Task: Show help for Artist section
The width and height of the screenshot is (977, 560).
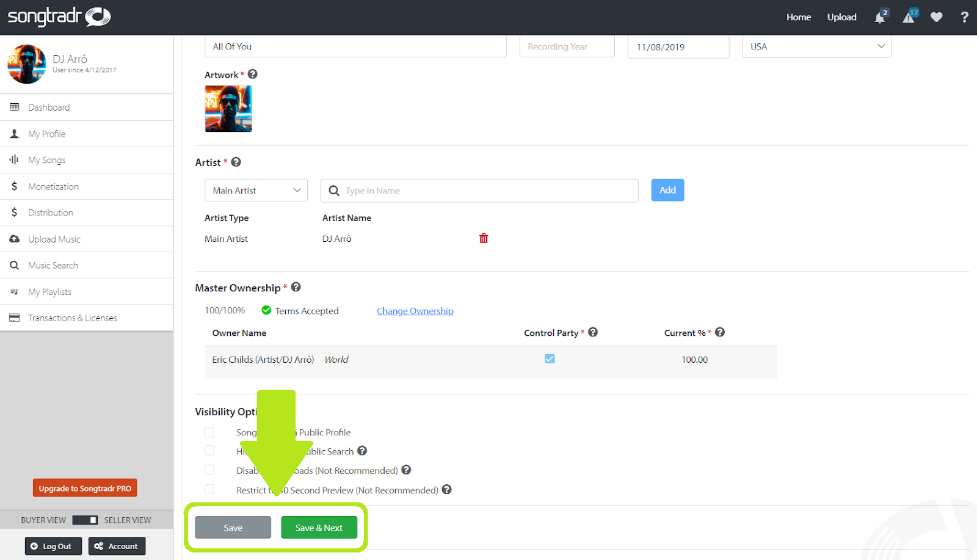Action: click(x=236, y=162)
